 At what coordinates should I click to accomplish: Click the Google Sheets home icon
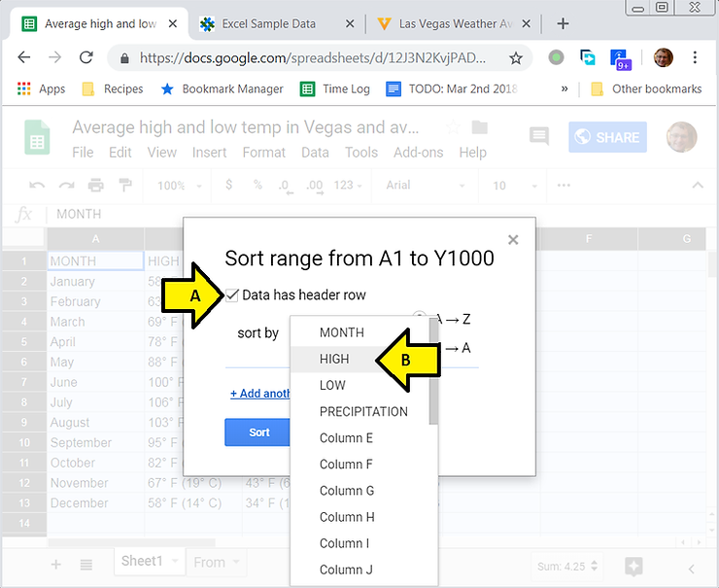pyautogui.click(x=38, y=139)
